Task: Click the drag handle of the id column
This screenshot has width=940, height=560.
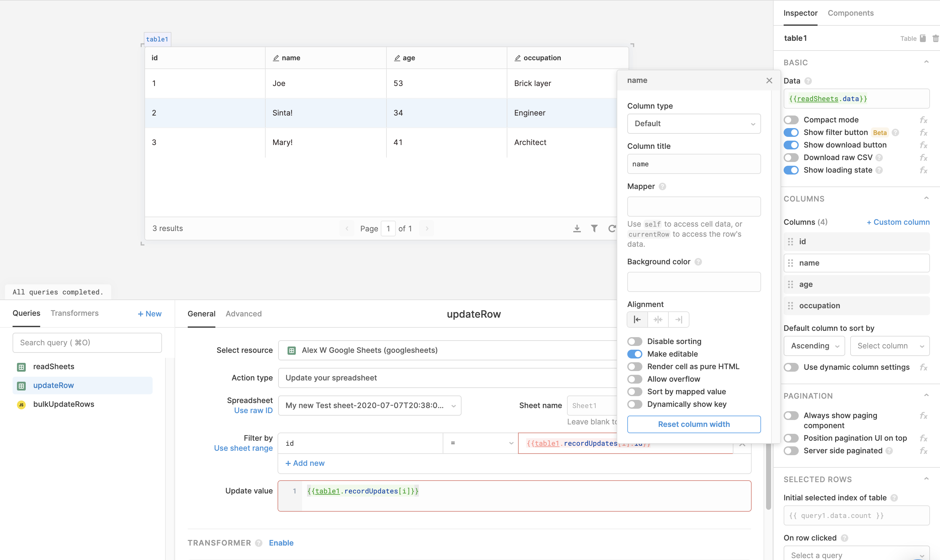Action: click(x=790, y=241)
